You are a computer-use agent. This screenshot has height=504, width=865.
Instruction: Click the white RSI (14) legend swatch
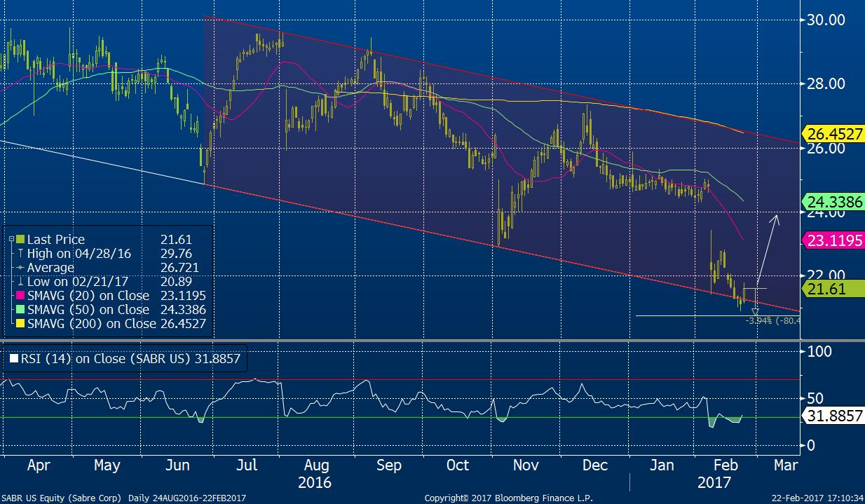coord(13,358)
